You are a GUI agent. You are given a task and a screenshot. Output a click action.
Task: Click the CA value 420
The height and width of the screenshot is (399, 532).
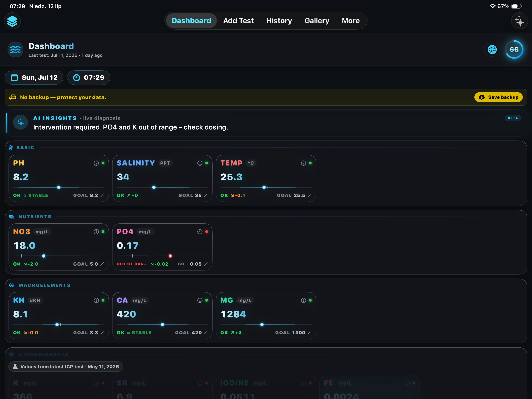tap(126, 314)
